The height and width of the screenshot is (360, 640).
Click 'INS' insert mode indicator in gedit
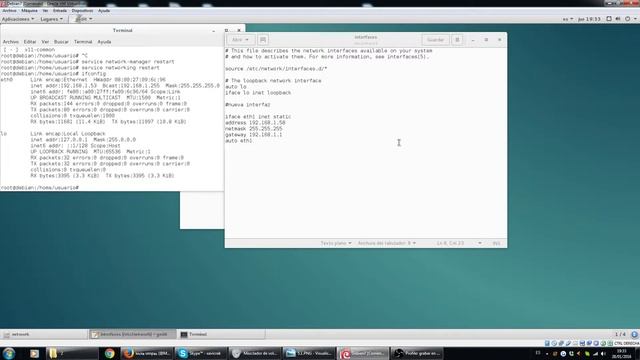[x=496, y=243]
